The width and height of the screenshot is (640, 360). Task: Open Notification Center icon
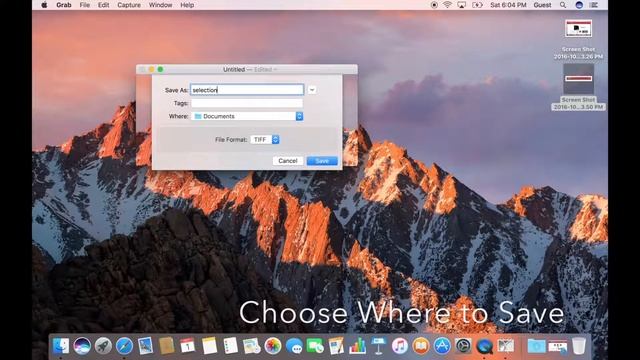coord(594,5)
